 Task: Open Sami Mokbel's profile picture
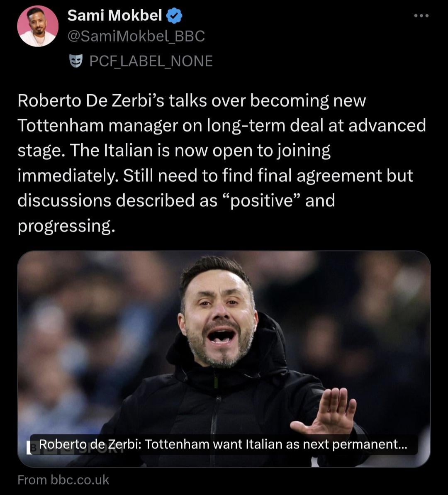tap(38, 27)
